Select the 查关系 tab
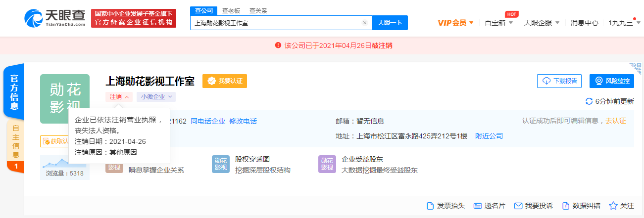644x218 pixels. click(x=258, y=10)
